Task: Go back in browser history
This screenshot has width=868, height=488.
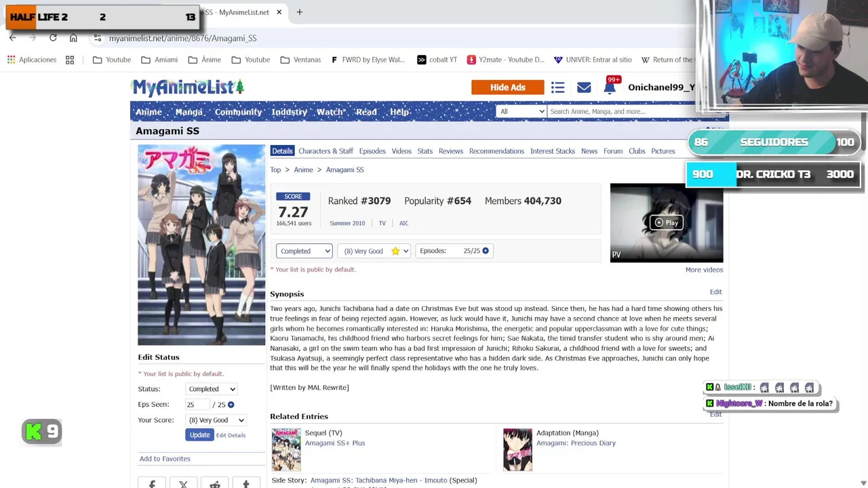Action: (x=13, y=38)
